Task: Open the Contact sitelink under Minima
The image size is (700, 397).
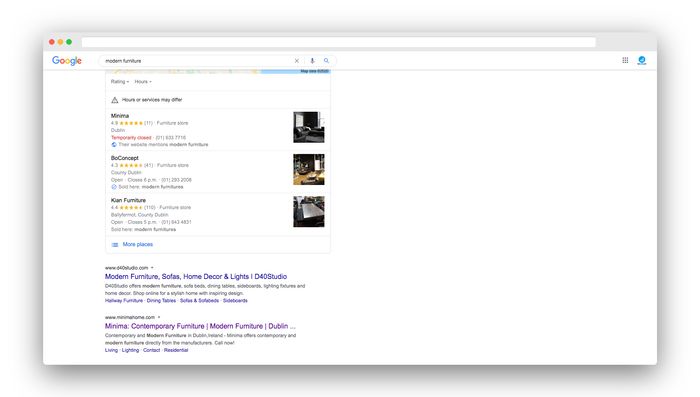Action: 151,351
